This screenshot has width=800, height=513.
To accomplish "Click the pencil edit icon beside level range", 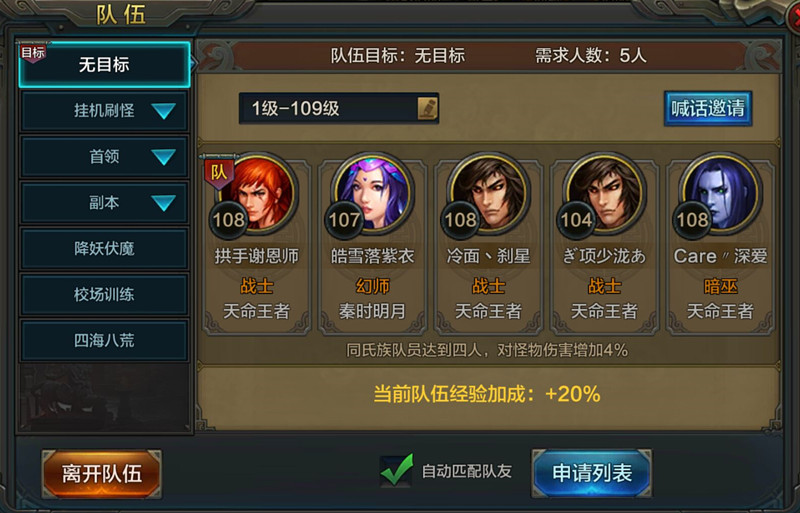I will point(428,108).
